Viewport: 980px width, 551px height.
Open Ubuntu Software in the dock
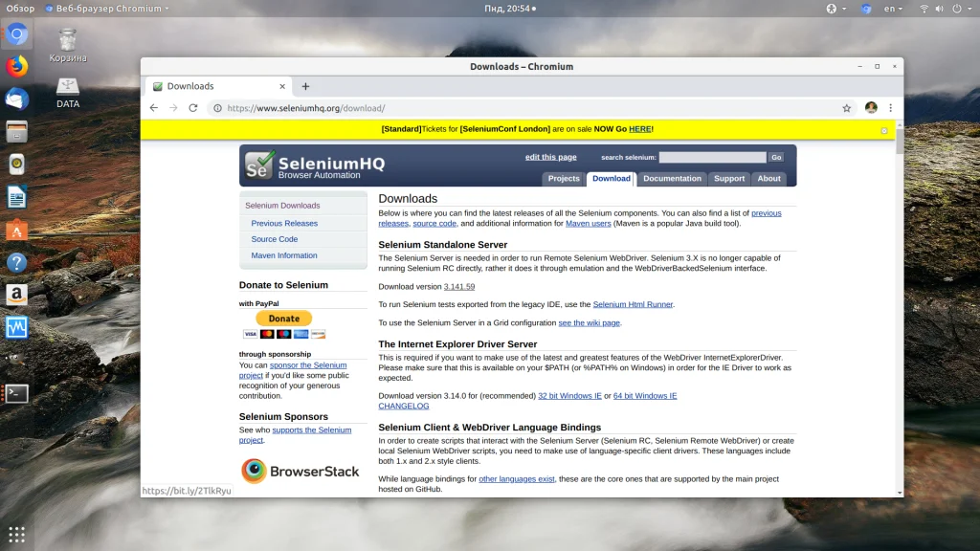[17, 230]
